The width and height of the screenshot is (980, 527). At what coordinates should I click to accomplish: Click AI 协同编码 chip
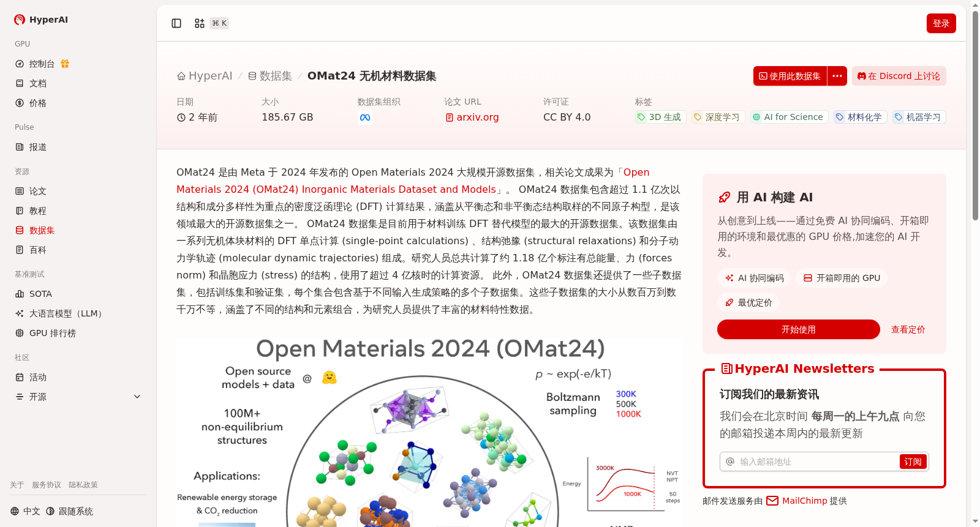[754, 278]
